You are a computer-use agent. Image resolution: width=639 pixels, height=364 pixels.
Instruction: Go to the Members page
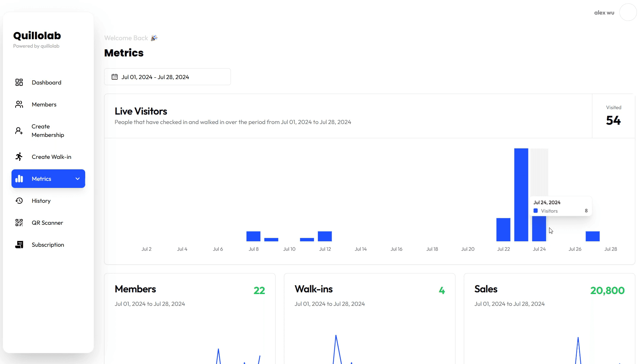[44, 104]
